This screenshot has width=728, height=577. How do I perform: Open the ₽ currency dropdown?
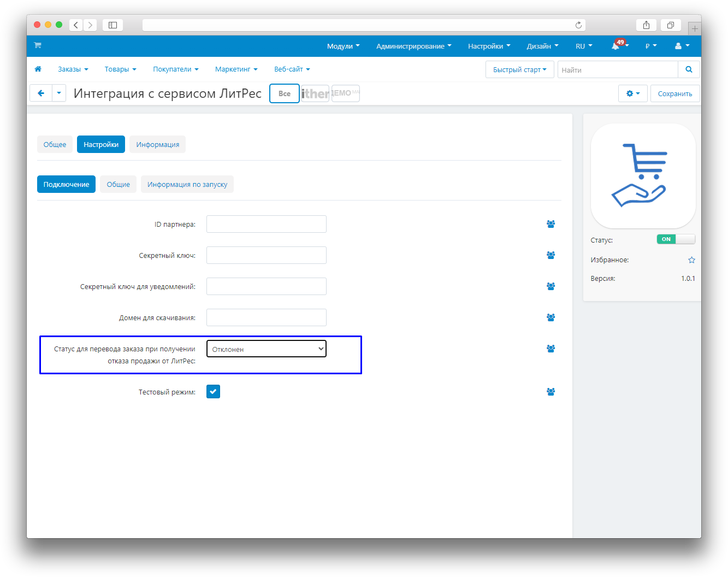pos(651,46)
